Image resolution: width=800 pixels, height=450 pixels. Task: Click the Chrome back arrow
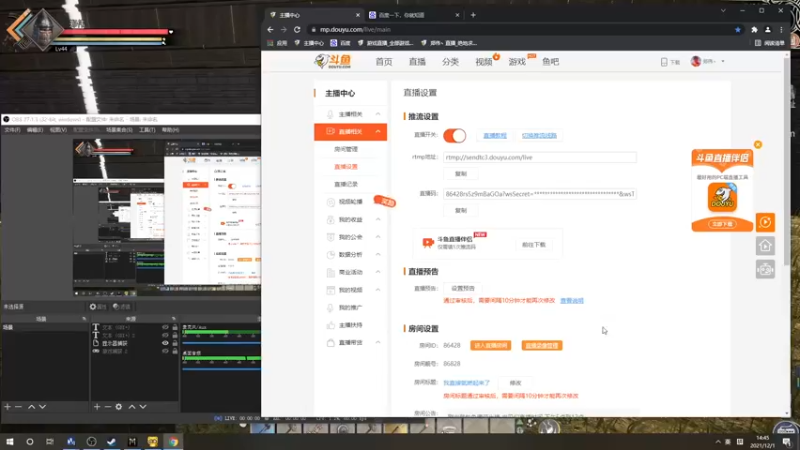pyautogui.click(x=270, y=30)
